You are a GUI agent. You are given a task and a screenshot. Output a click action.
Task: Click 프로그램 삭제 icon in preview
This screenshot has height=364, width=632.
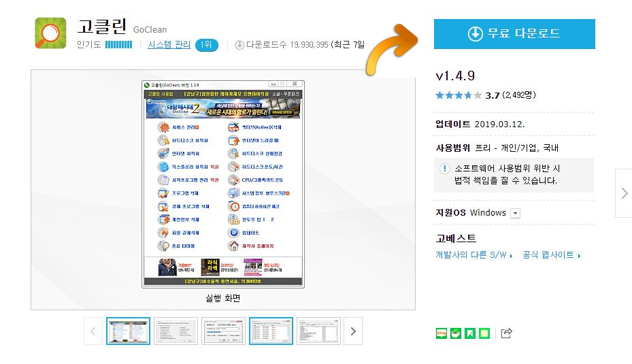tap(163, 193)
